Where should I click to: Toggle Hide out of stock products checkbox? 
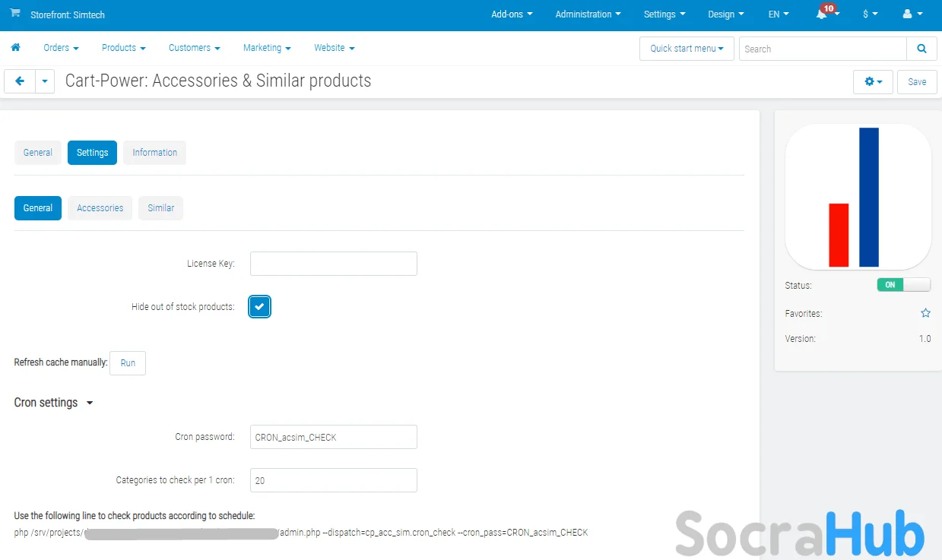259,307
